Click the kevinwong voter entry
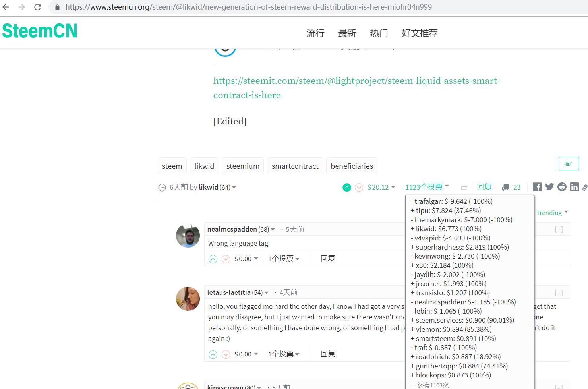588x389 pixels. click(455, 256)
